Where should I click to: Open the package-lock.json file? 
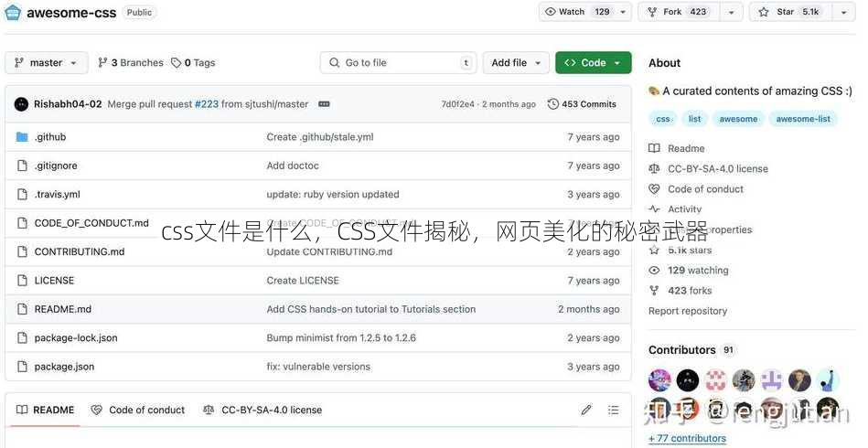coord(76,338)
